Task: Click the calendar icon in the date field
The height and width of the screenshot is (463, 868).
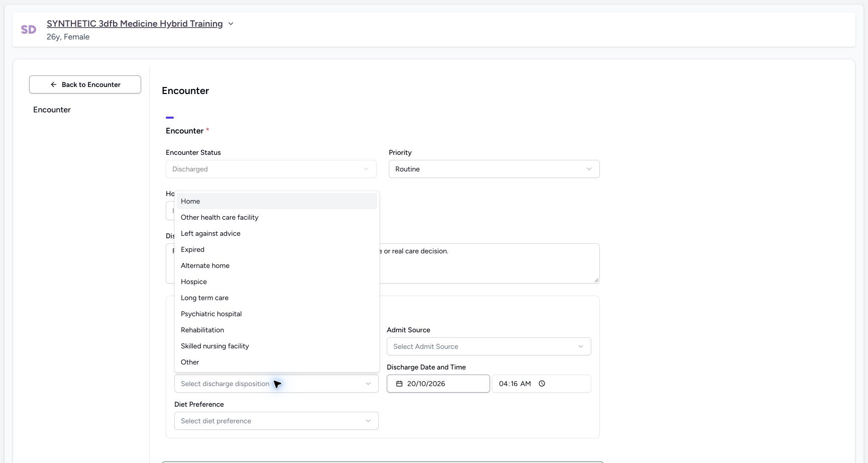Action: (399, 384)
